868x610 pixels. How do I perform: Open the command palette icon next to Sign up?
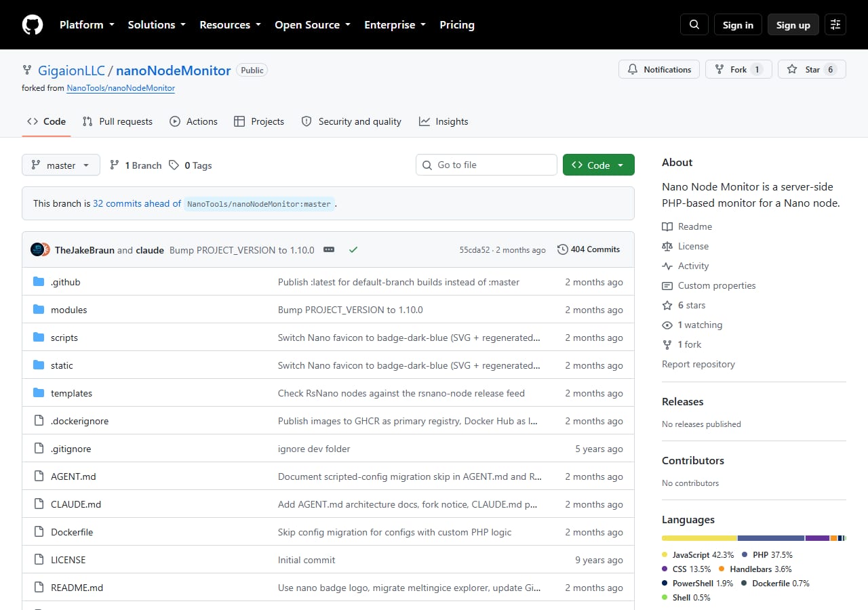pos(835,25)
